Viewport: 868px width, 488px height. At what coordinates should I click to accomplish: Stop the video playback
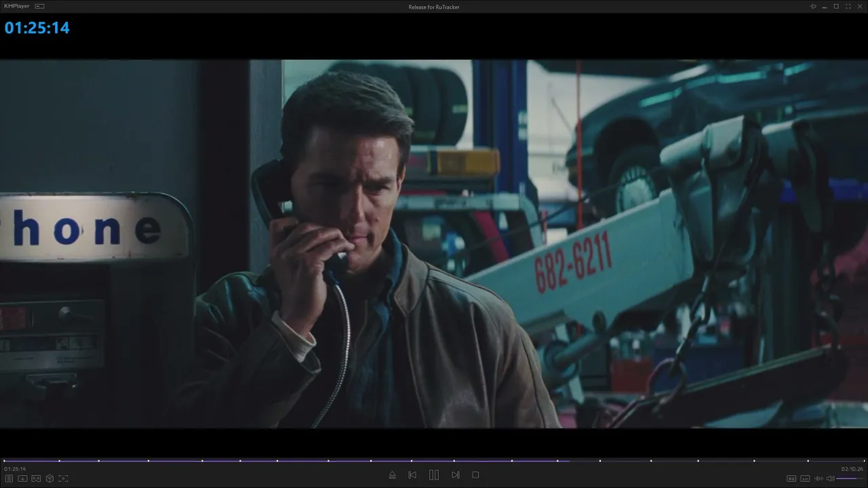[475, 475]
